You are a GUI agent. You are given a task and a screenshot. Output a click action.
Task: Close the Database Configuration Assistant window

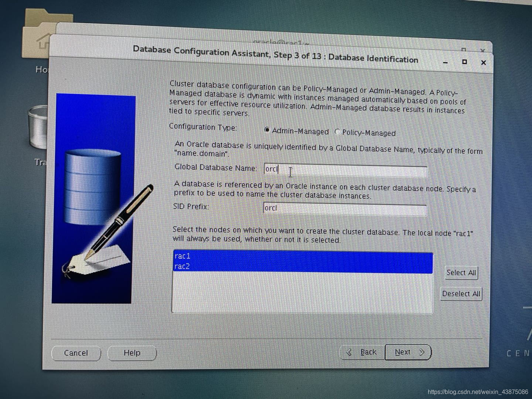click(x=483, y=62)
